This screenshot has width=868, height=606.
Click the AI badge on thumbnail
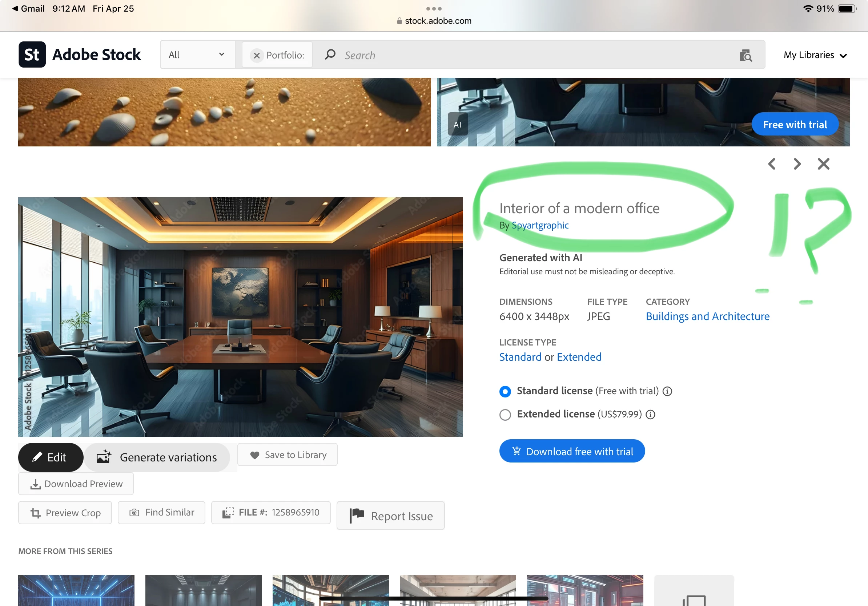(457, 124)
